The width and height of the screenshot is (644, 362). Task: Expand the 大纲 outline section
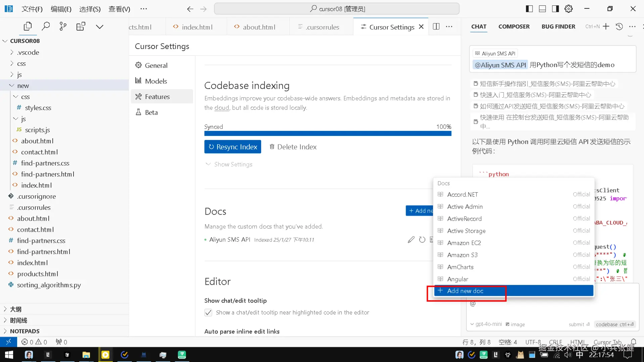tap(64, 309)
